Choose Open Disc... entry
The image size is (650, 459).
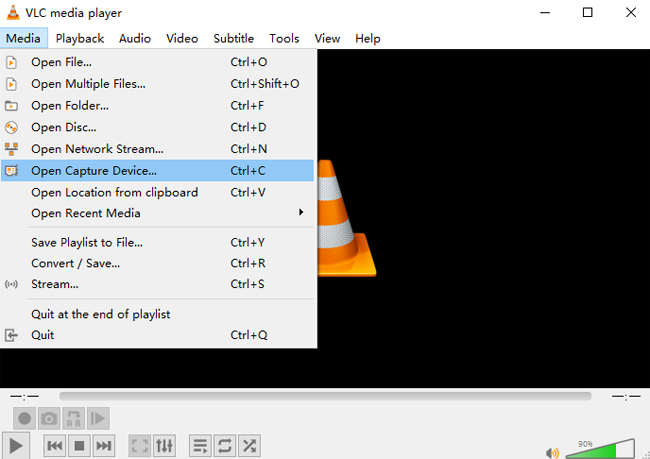tap(158, 127)
